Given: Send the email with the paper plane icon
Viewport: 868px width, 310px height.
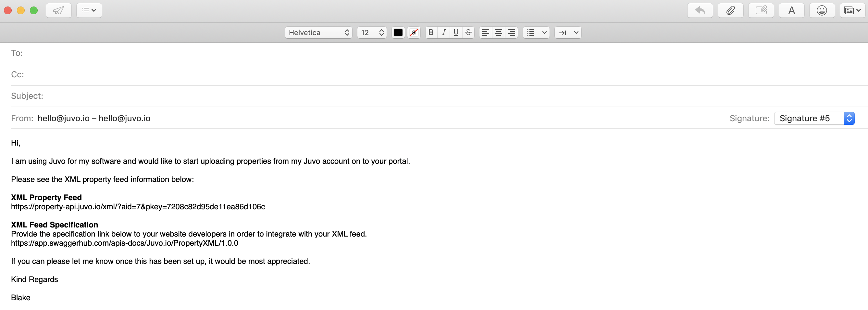Looking at the screenshot, I should coord(58,10).
